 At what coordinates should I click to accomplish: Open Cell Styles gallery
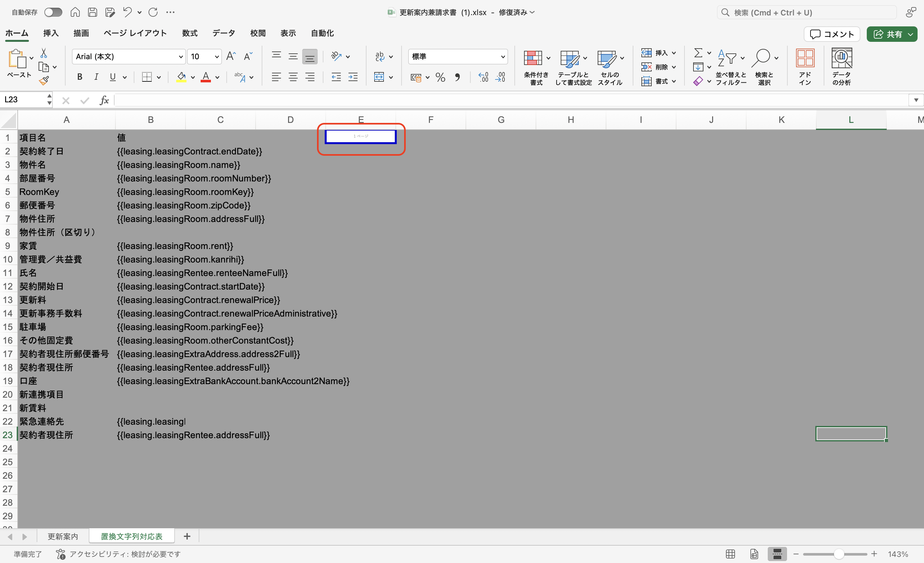click(610, 67)
